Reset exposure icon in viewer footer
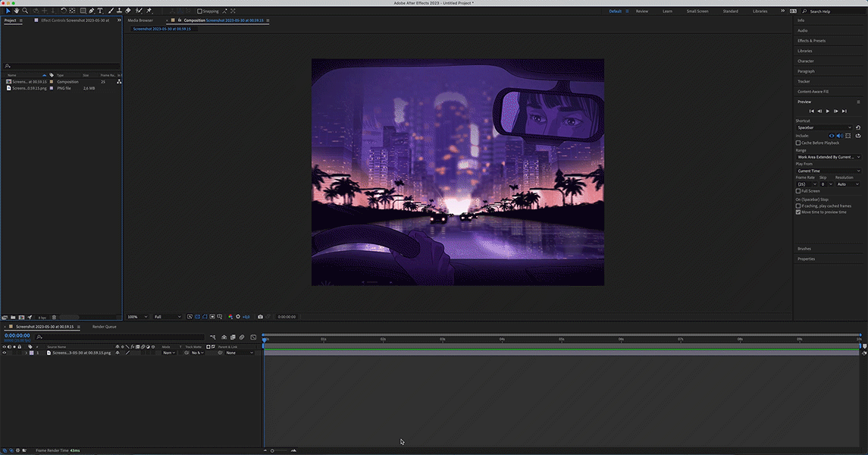 238,317
